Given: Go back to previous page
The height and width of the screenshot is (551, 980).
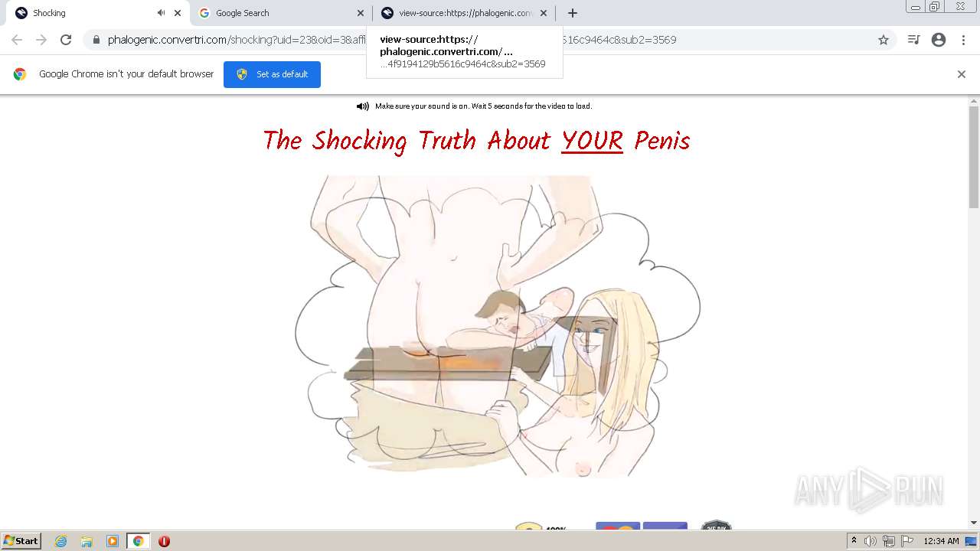Looking at the screenshot, I should [17, 40].
